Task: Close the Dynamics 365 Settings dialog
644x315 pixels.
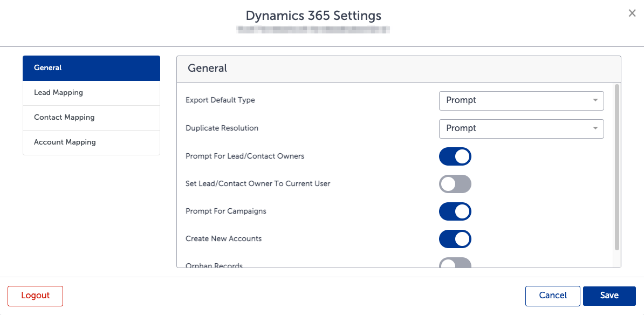Action: tap(632, 13)
